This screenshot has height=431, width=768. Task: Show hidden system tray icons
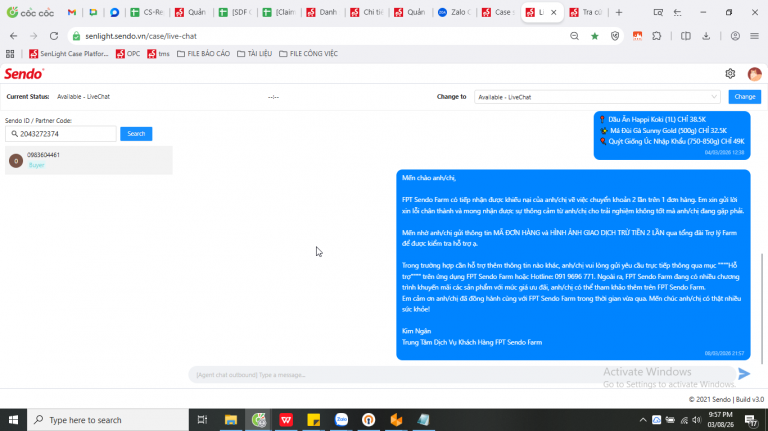click(x=643, y=420)
